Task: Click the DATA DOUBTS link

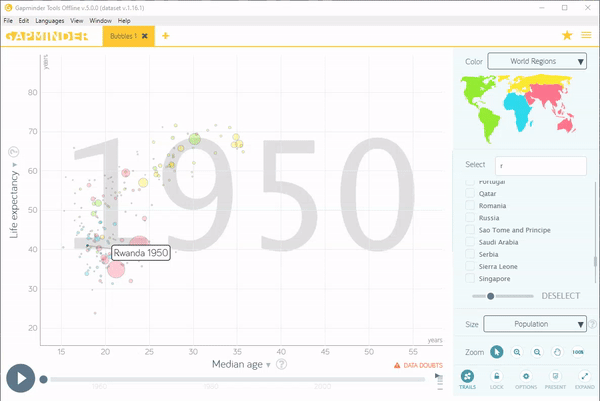Action: (x=423, y=365)
